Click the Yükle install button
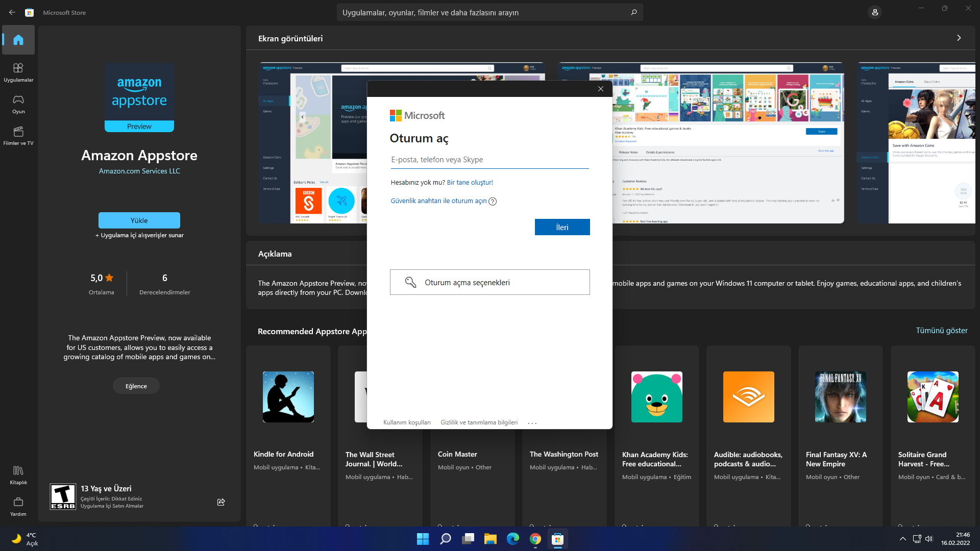980x551 pixels. [139, 220]
